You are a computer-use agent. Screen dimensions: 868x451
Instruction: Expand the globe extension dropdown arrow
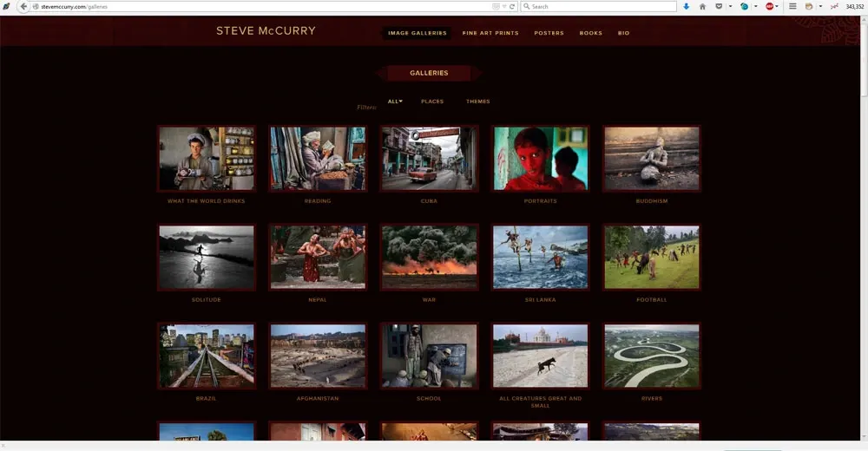pyautogui.click(x=756, y=7)
